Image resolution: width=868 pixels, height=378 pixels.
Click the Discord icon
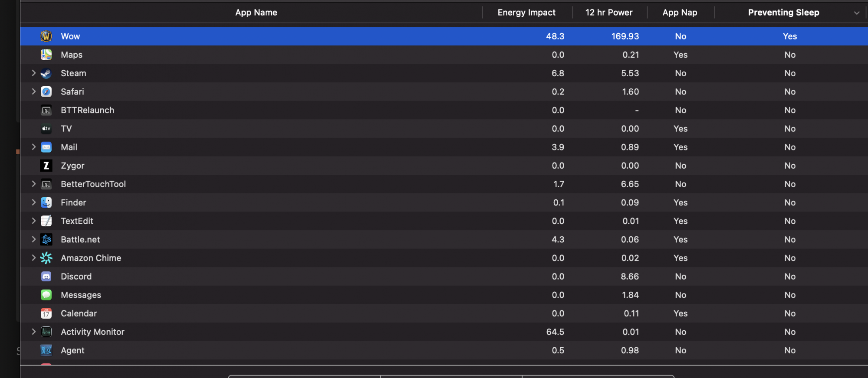(46, 277)
